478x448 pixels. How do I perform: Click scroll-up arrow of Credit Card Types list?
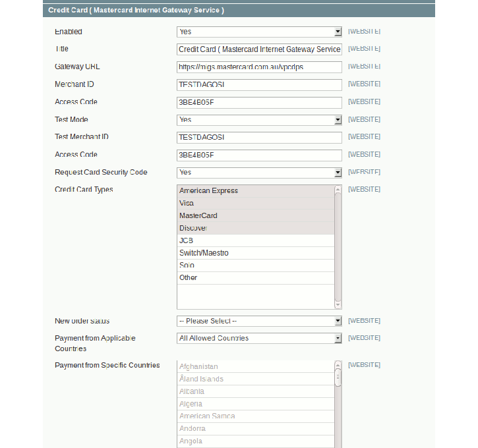pyautogui.click(x=338, y=190)
